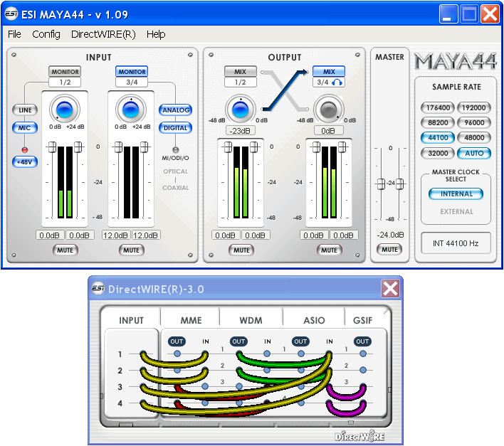The height and width of the screenshot is (446, 504).
Task: Click the blue gain knob for input 1/2
Action: click(64, 110)
